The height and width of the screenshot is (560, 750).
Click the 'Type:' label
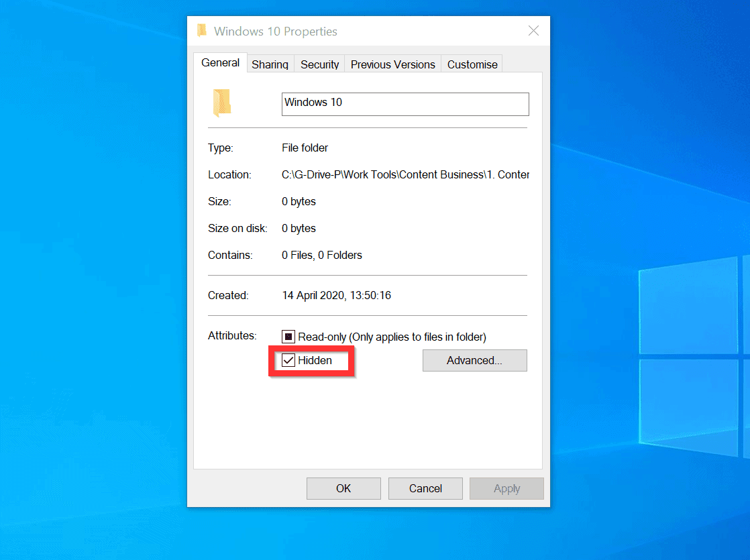tap(221, 148)
